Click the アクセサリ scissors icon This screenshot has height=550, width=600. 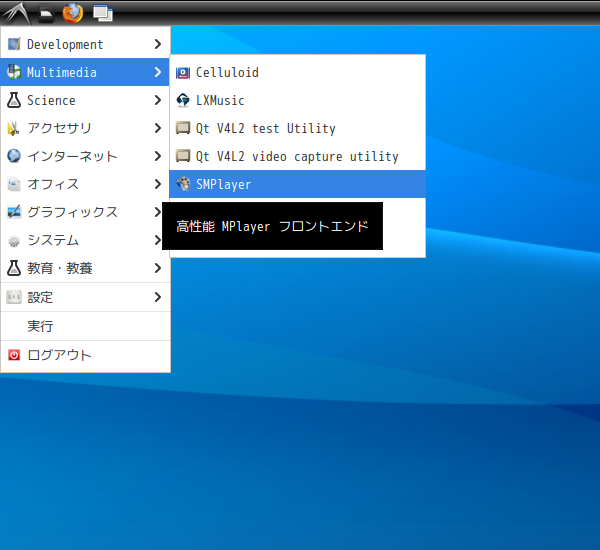click(x=14, y=128)
